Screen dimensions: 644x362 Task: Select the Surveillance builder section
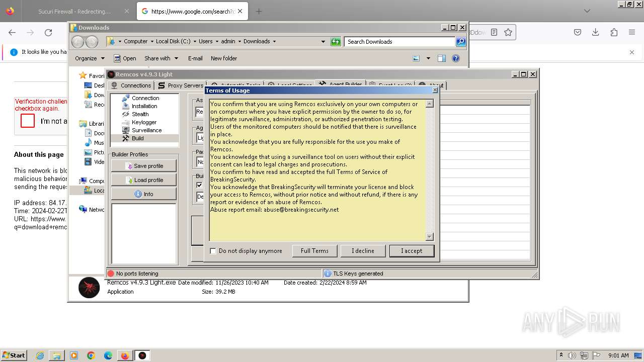pyautogui.click(x=146, y=130)
